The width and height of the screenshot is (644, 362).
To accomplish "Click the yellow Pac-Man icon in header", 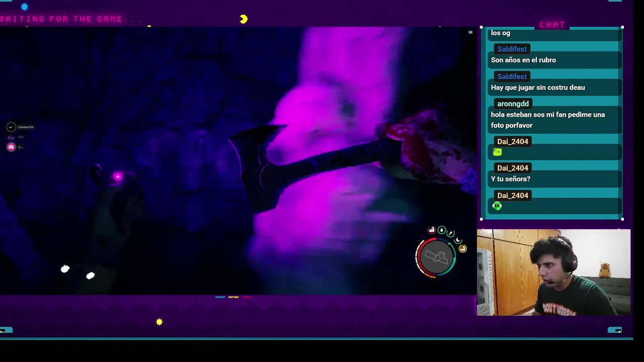I will click(244, 19).
